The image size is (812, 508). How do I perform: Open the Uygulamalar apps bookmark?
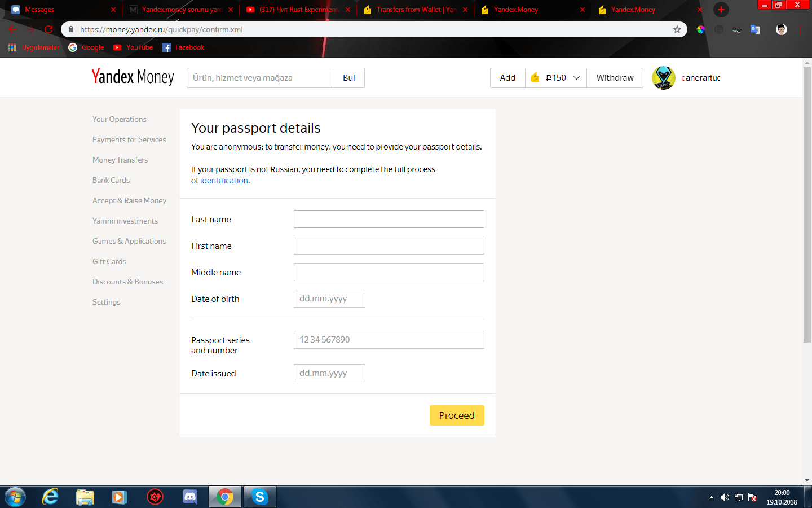pyautogui.click(x=34, y=47)
